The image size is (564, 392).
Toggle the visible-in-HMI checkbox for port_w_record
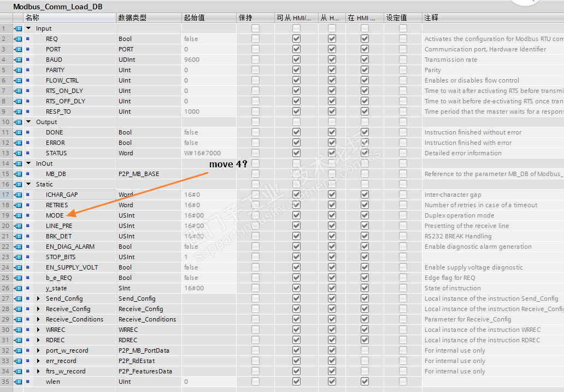click(365, 350)
